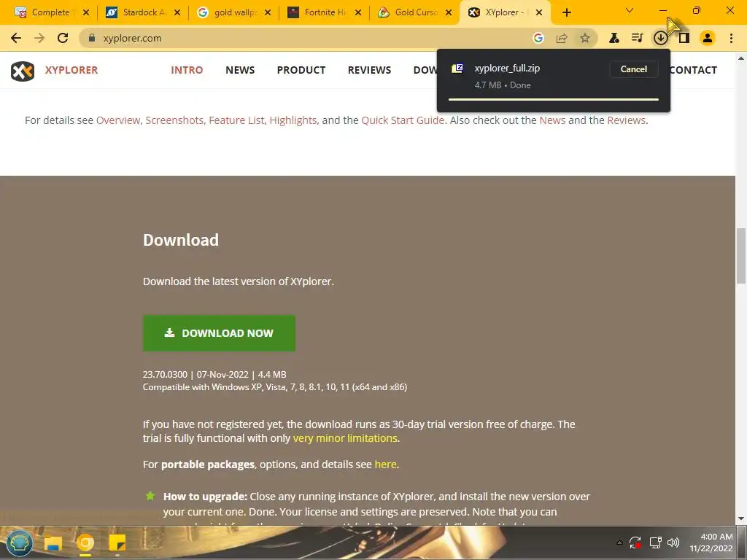Viewport: 747px width, 560px height.
Task: Click the taskbar clock showing 4:00 AM
Action: coord(711,542)
